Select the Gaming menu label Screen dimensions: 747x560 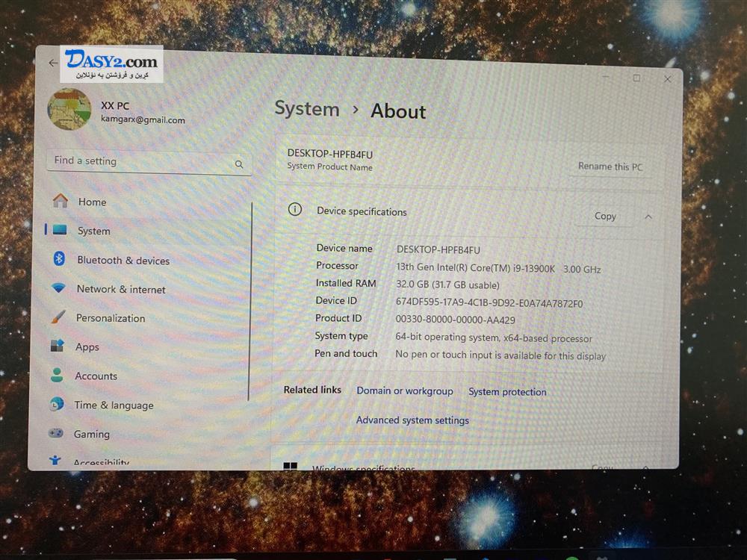pos(91,435)
